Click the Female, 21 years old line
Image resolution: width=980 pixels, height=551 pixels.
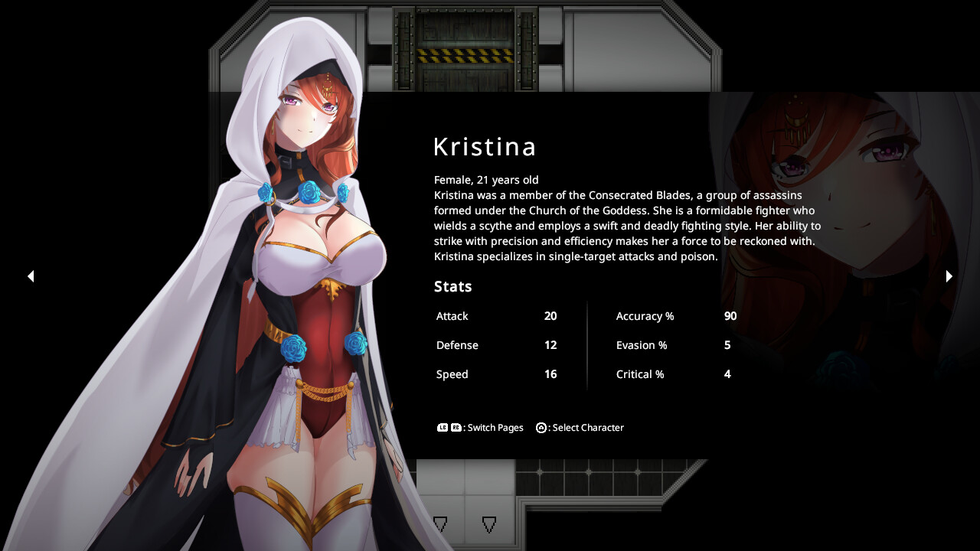coord(486,180)
